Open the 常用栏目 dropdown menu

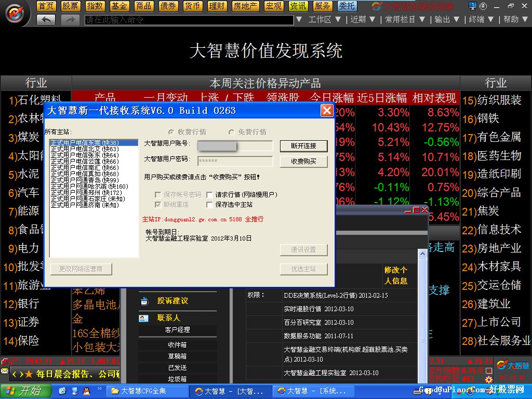(x=405, y=20)
